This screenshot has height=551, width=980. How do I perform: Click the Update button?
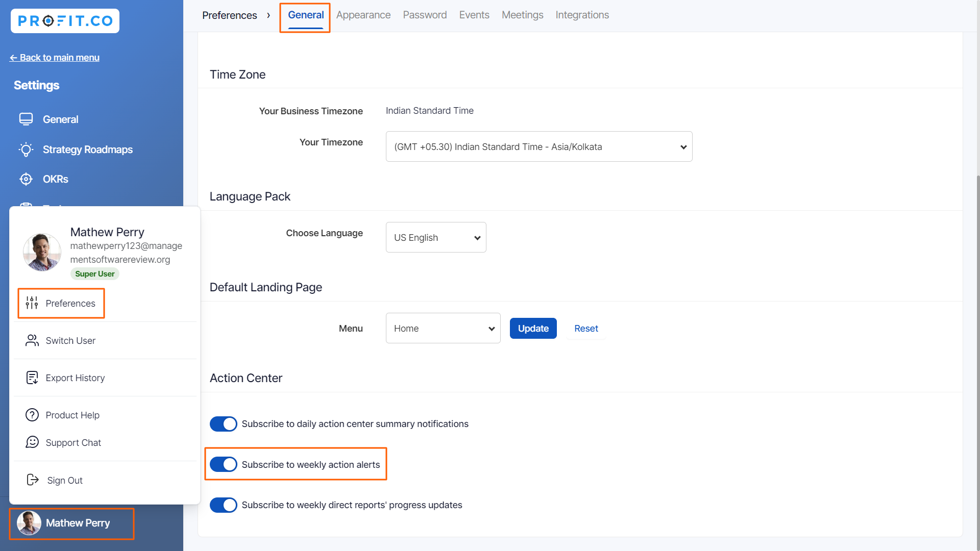[533, 328]
